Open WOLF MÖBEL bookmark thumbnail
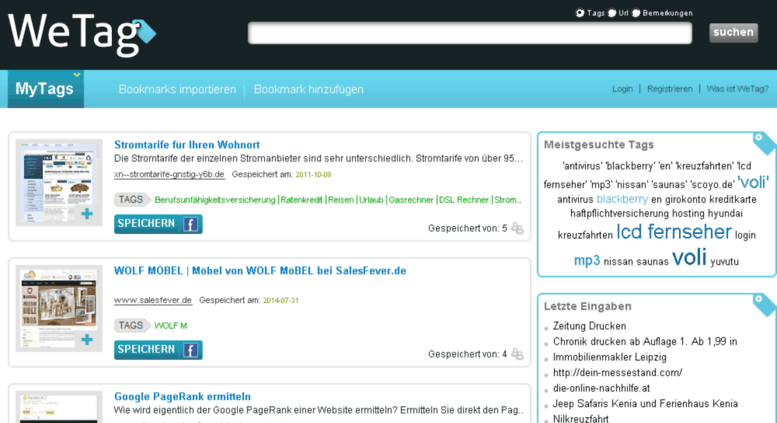Image resolution: width=777 pixels, height=423 pixels. 59,308
